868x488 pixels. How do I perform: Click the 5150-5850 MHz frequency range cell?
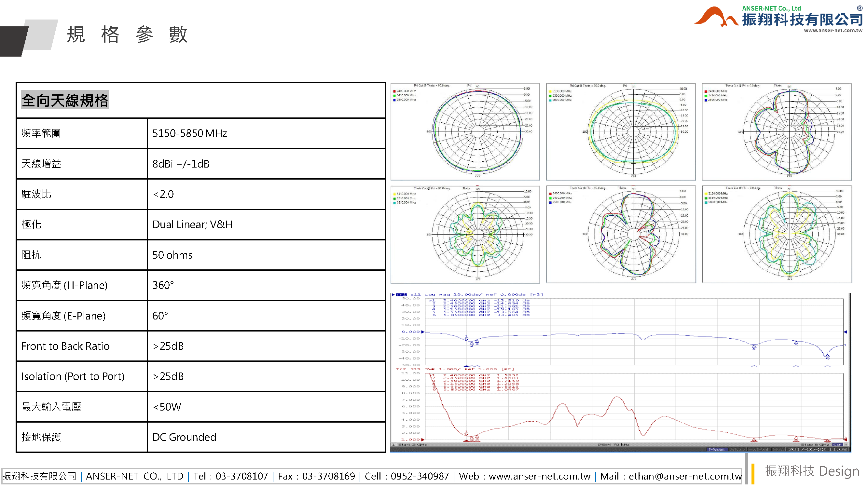[190, 133]
